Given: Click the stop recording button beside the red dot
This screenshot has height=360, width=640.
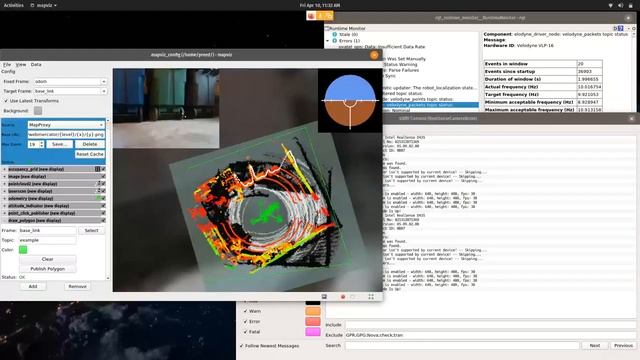Looking at the screenshot, I should point(353,297).
